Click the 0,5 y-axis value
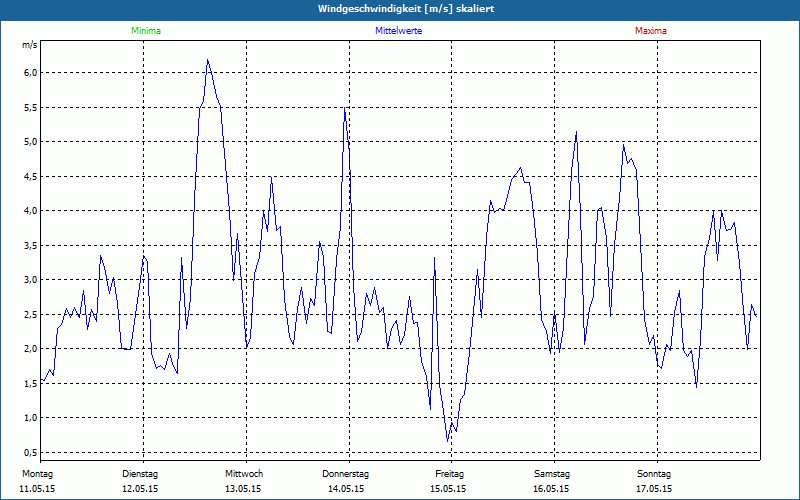Viewport: 800px width, 500px height. (x=31, y=452)
